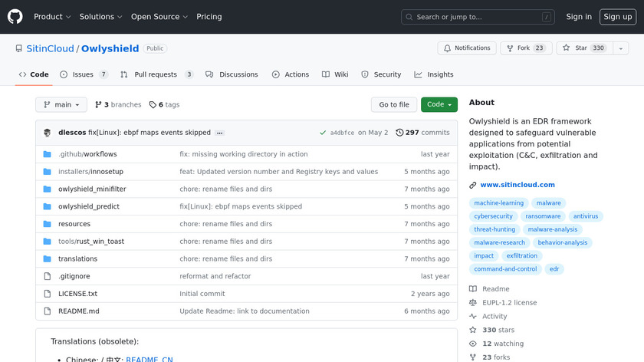Click the GitHub logo icon
The image size is (644, 362).
point(15,17)
